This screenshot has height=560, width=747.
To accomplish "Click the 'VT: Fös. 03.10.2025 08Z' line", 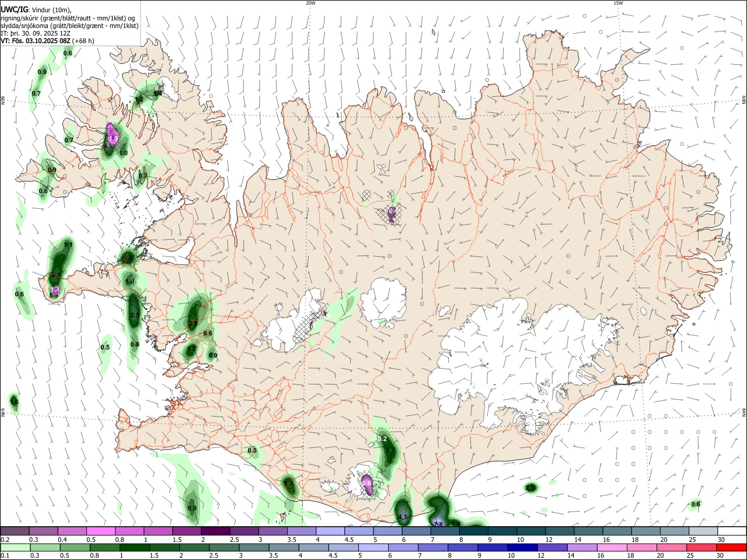I will (x=47, y=41).
